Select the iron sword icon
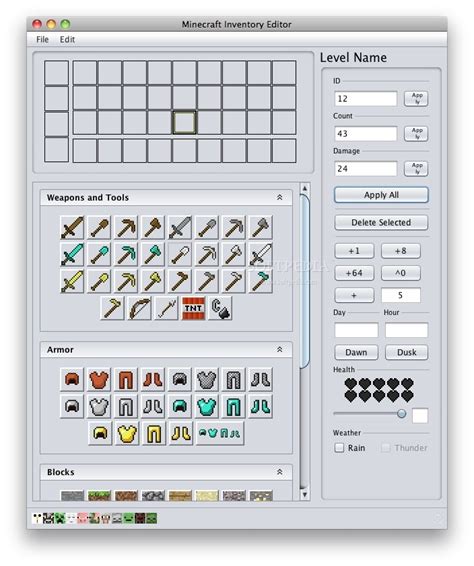Image resolution: width=474 pixels, height=566 pixels. coord(261,254)
